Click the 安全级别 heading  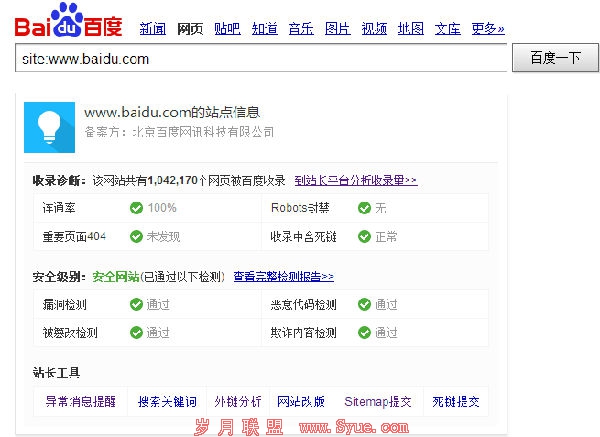59,276
